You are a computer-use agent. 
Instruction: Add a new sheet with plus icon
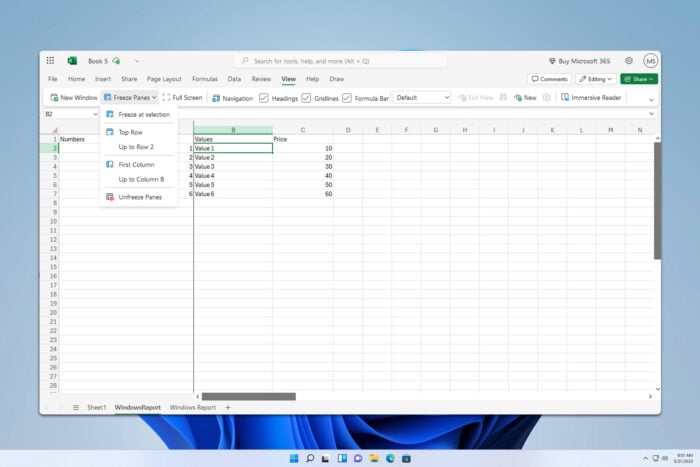click(228, 407)
